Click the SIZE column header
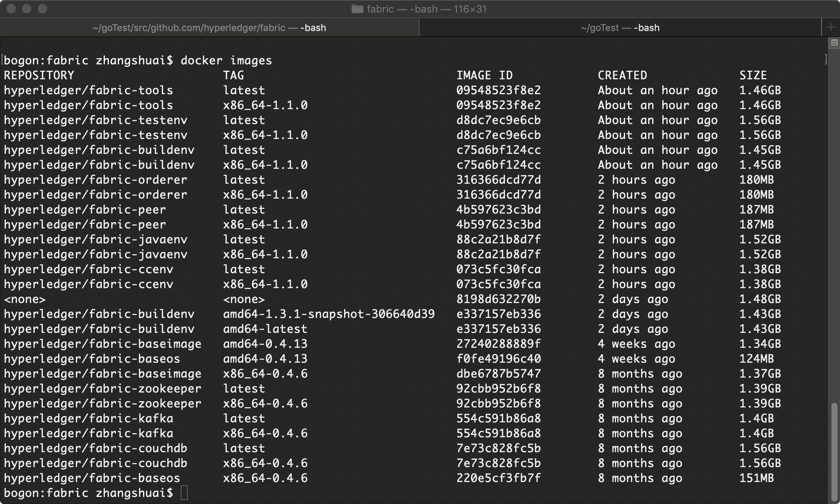 click(x=753, y=75)
